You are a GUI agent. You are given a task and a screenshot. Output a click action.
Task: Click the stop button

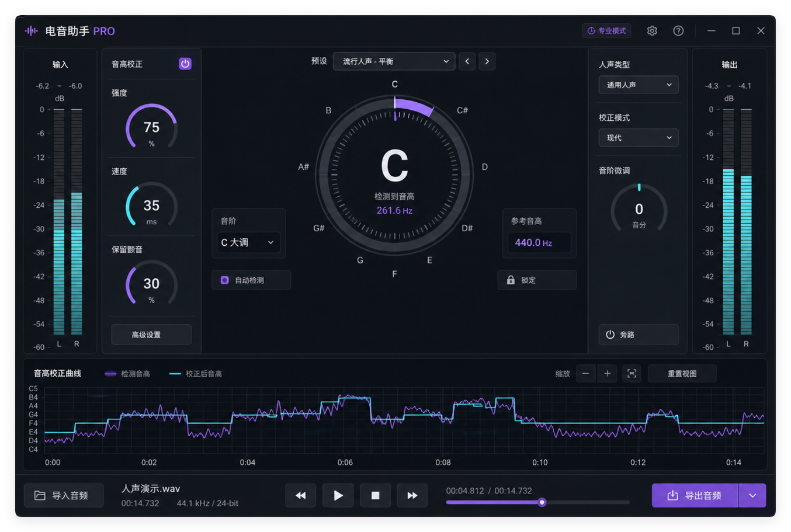(x=376, y=495)
